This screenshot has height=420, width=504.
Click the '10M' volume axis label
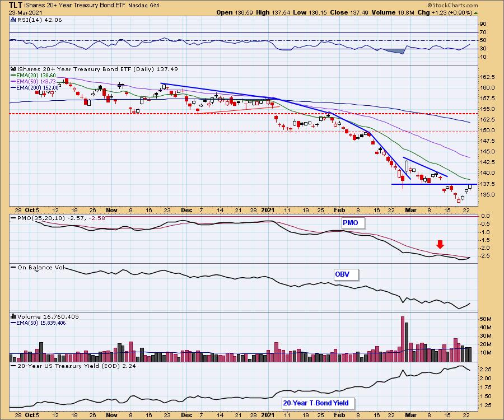[486, 353]
